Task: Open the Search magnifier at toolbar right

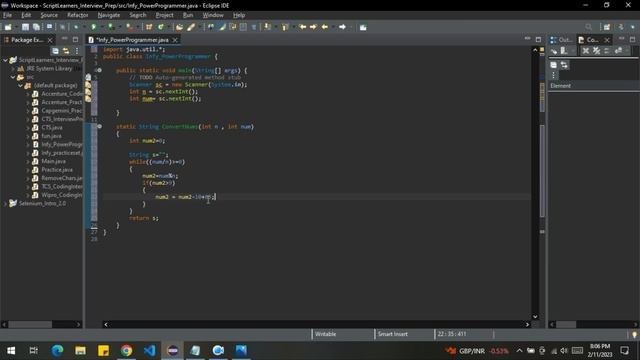Action: (x=589, y=27)
